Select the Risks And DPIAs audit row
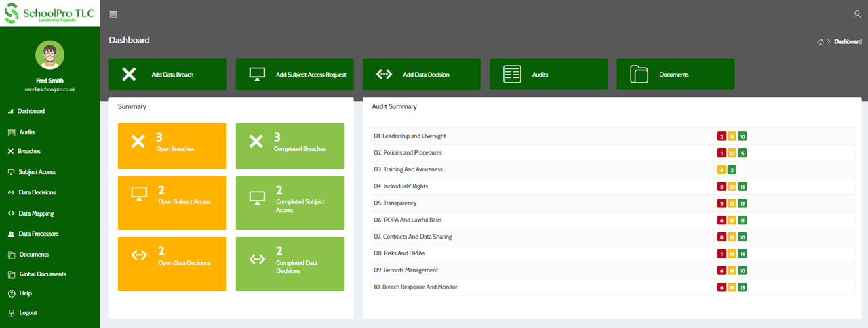This screenshot has width=868, height=328. (541, 253)
